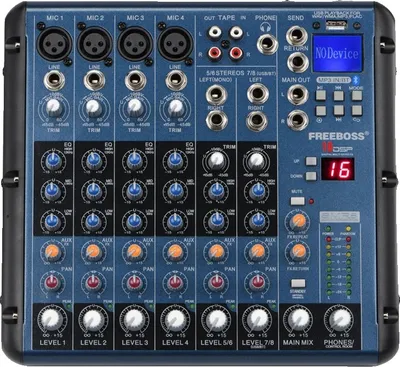Adjust the MIC 1 TRIM knob
The width and height of the screenshot is (400, 367).
[54, 107]
